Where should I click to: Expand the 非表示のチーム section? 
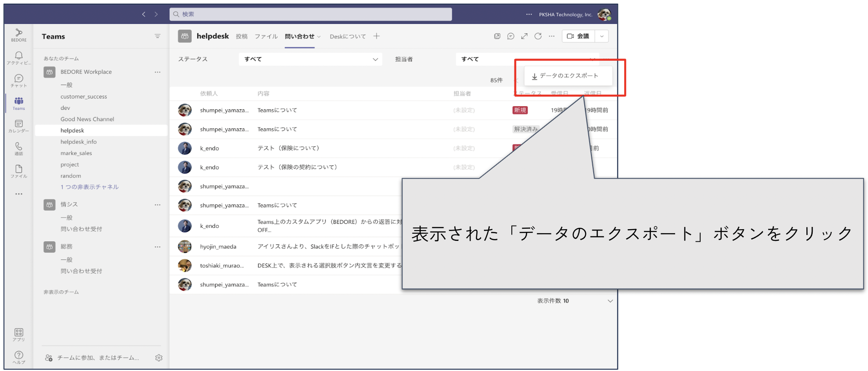click(x=61, y=292)
